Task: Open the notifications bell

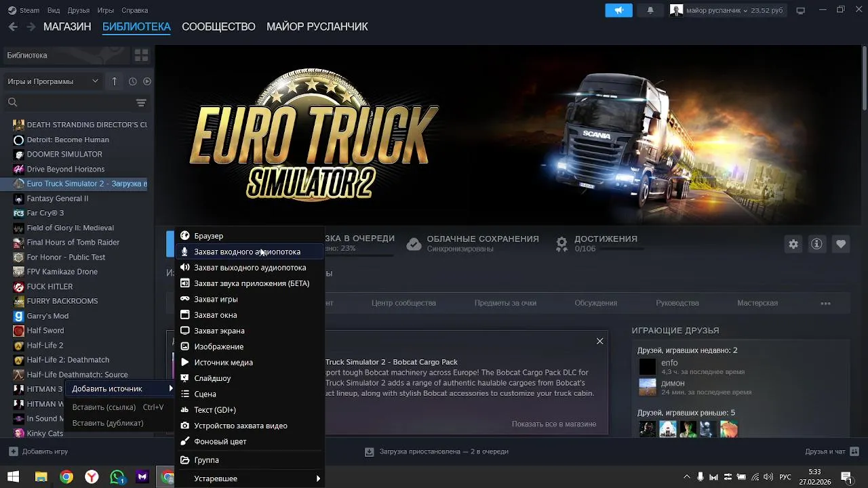Action: (650, 10)
